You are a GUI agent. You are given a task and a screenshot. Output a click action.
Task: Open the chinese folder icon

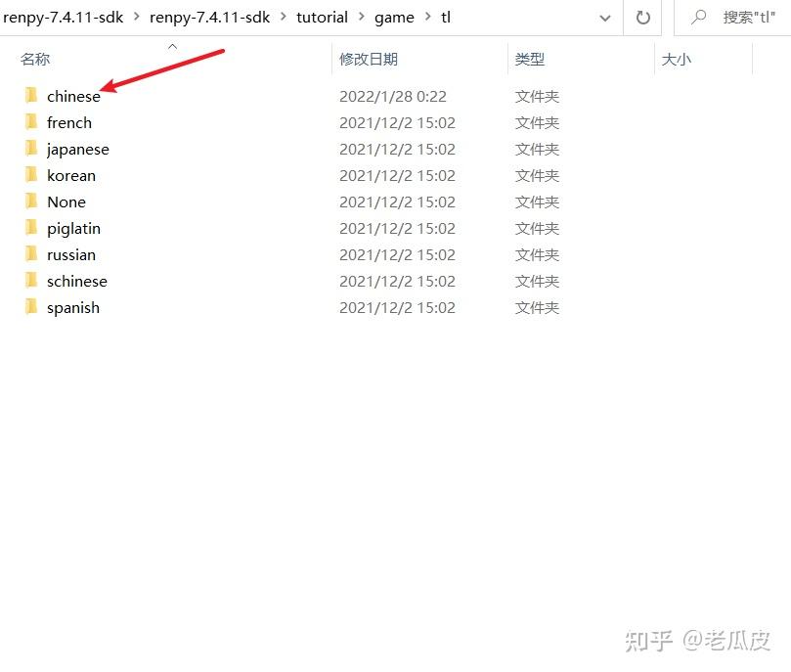pyautogui.click(x=31, y=96)
